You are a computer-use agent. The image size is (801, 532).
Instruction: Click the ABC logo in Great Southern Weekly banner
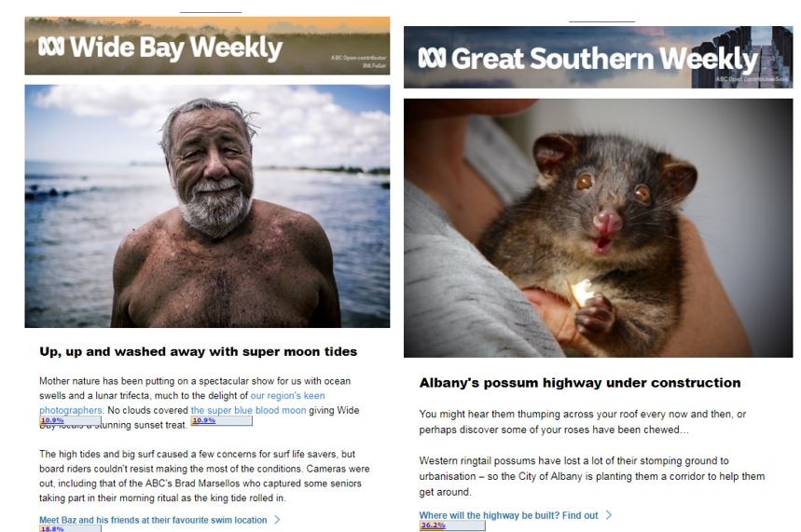(x=432, y=58)
